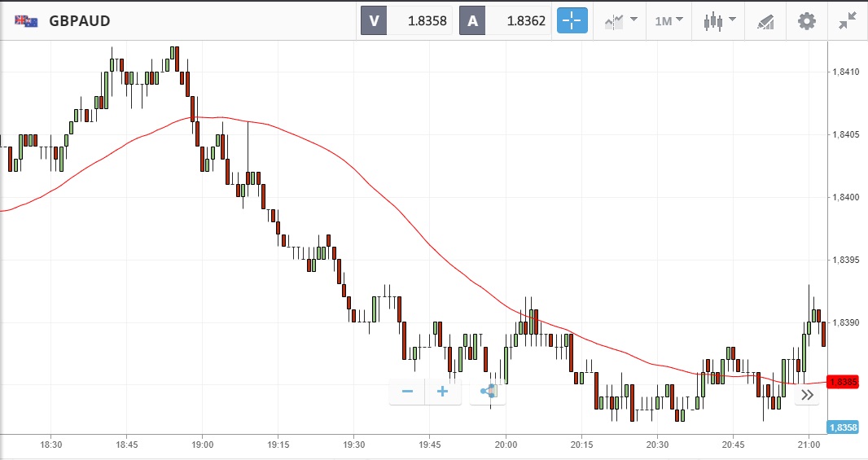Click the GBPAUD symbol name
Image resolution: width=868 pixels, height=460 pixels.
[80, 20]
